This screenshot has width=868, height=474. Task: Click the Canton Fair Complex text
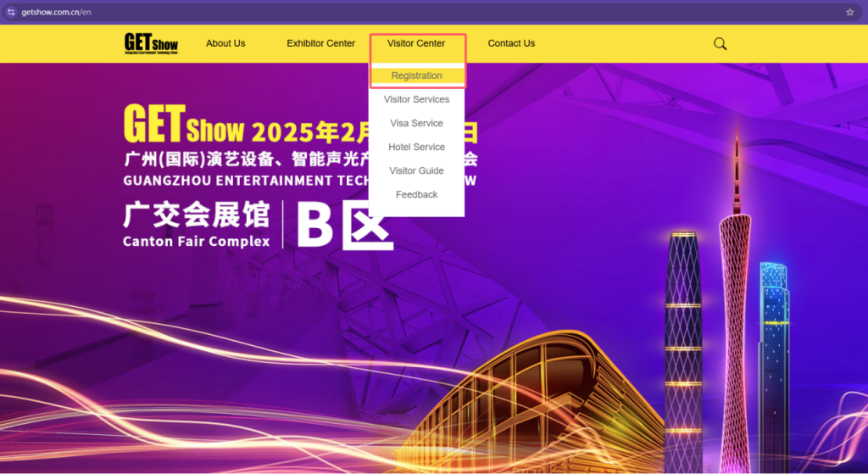click(196, 241)
